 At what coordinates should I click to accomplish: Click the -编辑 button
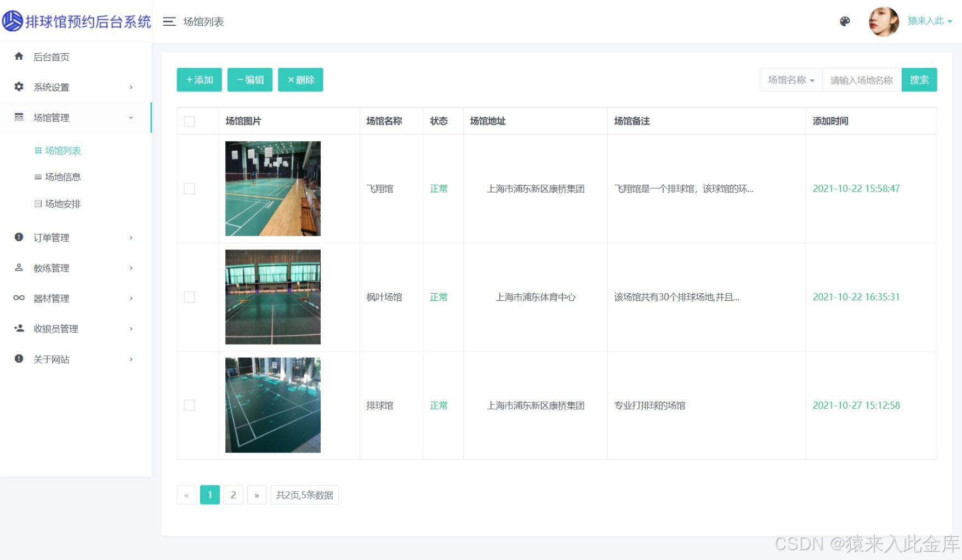click(250, 80)
